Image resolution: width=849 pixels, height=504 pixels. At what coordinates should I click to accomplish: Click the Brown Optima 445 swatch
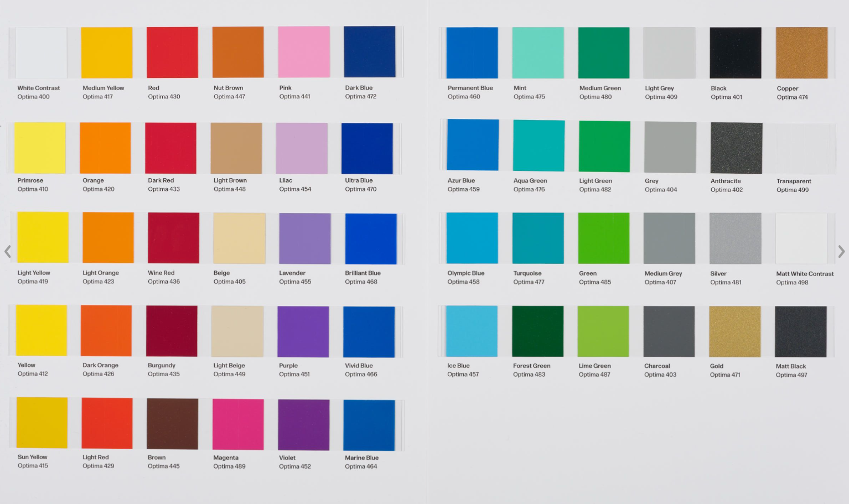tap(173, 424)
